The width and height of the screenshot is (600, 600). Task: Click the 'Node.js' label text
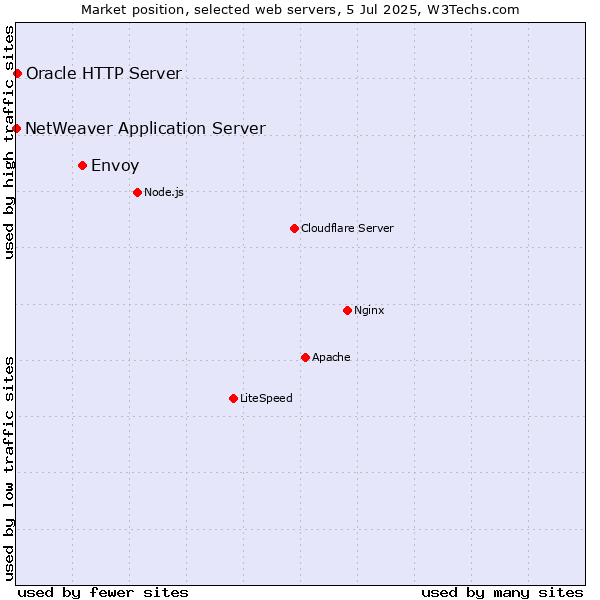pyautogui.click(x=164, y=192)
